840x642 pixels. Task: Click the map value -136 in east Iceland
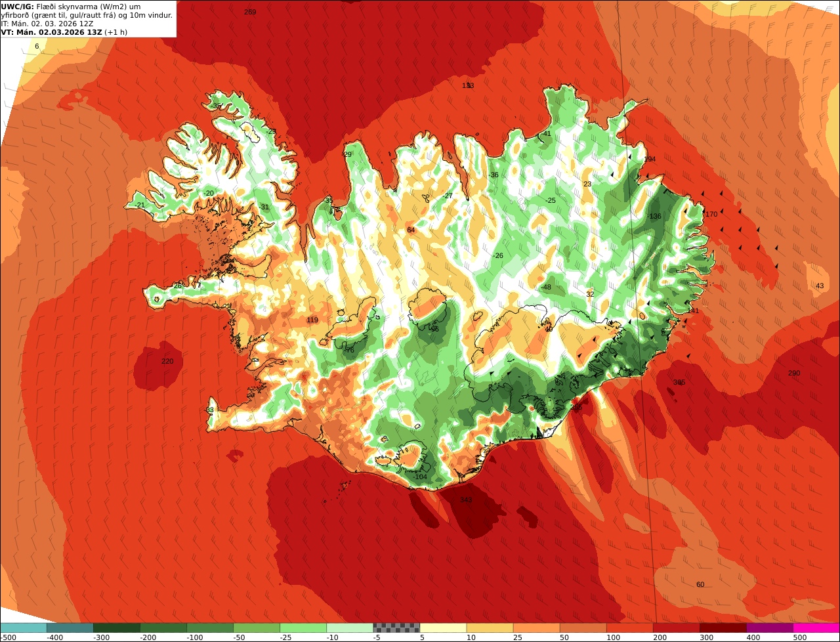click(x=654, y=216)
